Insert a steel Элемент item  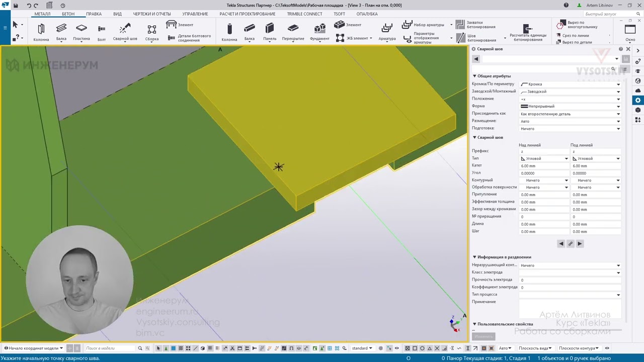click(x=180, y=25)
